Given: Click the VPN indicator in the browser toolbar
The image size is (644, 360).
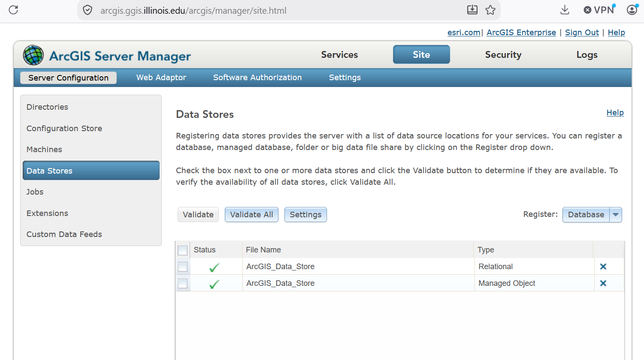Looking at the screenshot, I should click(x=599, y=10).
